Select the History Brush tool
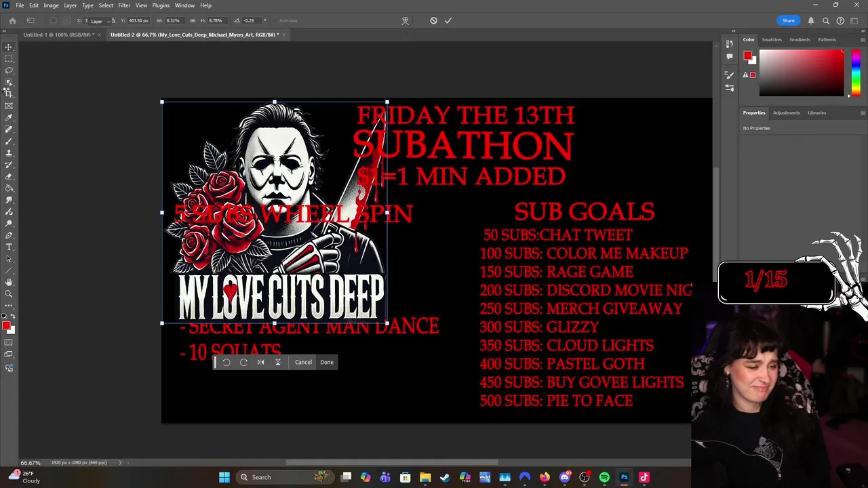 [x=9, y=165]
